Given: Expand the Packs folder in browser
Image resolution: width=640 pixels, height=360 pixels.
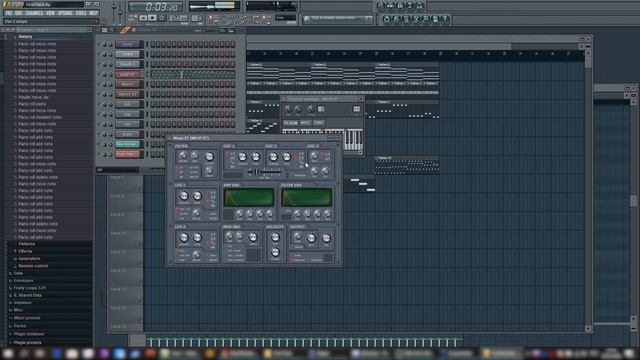Looking at the screenshot, I should pyautogui.click(x=20, y=326).
